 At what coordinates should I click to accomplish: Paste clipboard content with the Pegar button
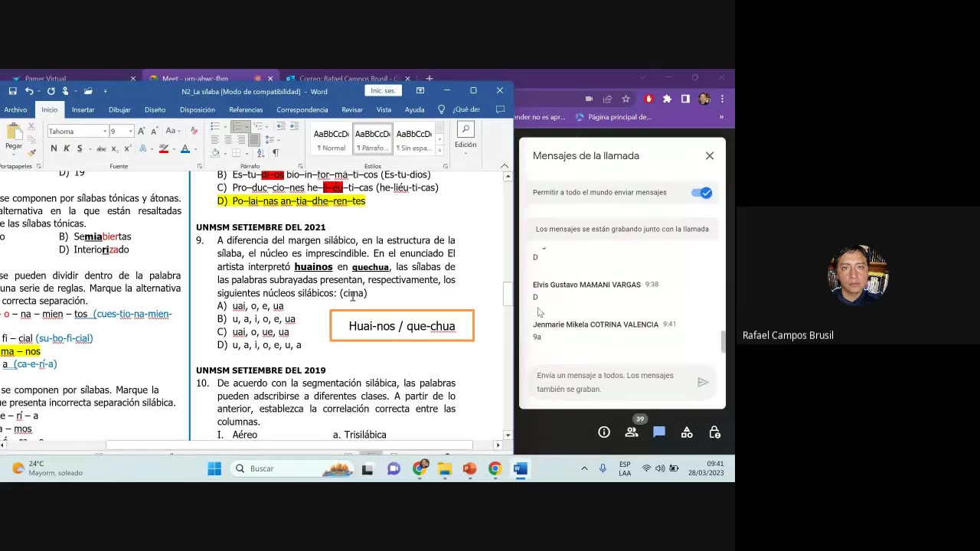pos(14,138)
